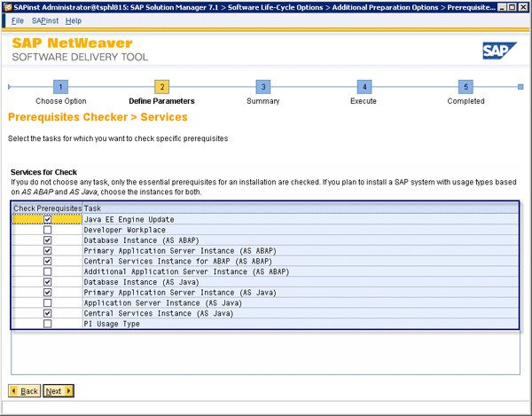Toggle Database Instance (AS ABAP) checkbox

pyautogui.click(x=47, y=240)
